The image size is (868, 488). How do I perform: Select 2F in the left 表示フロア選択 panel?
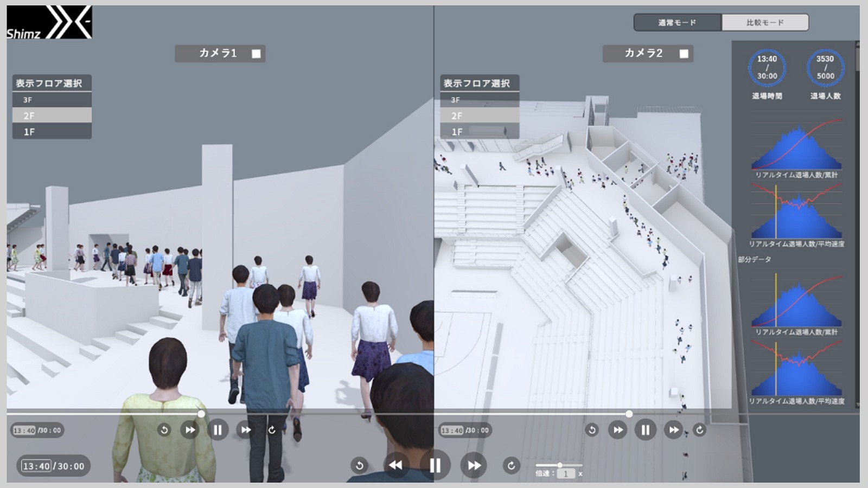pos(52,115)
